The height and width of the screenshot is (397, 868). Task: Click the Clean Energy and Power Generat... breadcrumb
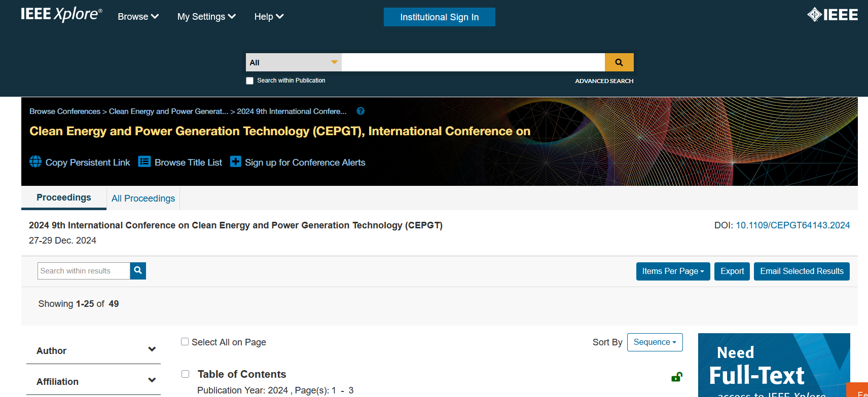click(x=169, y=111)
